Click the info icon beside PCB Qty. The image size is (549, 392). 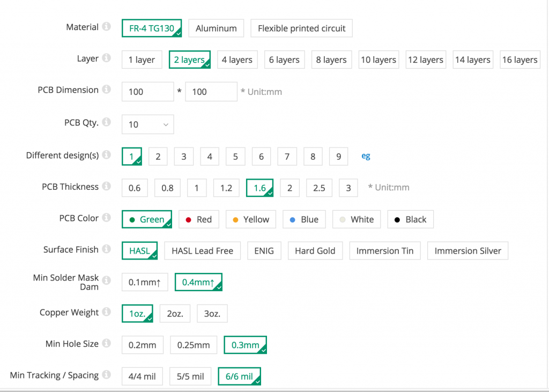point(107,122)
